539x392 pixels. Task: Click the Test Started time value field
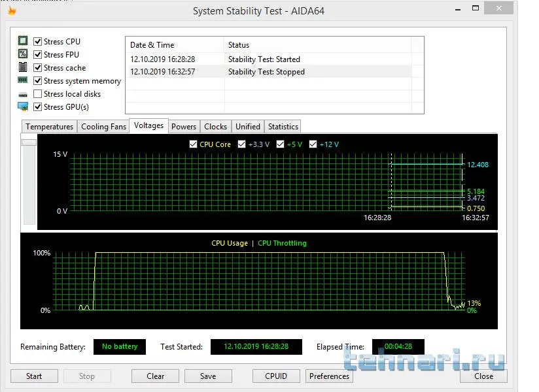[x=256, y=347]
